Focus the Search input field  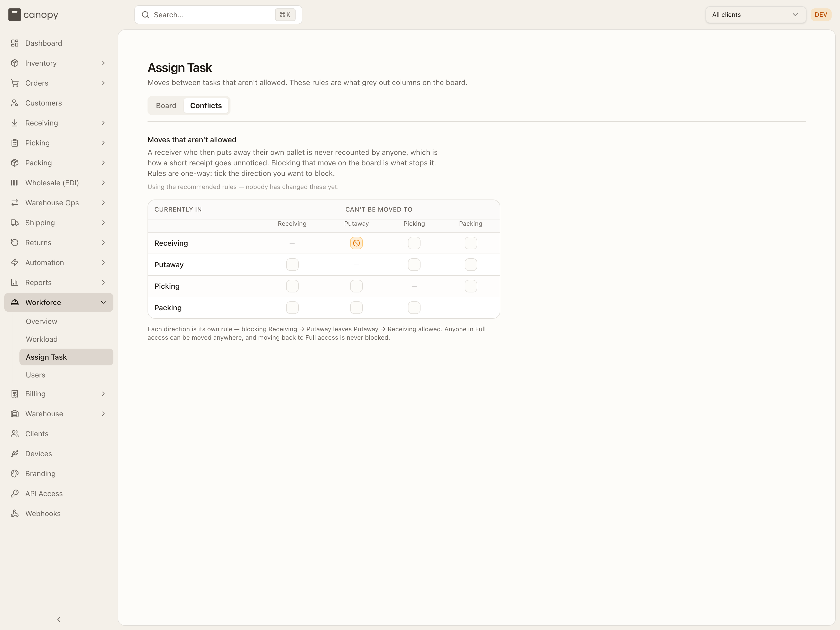pyautogui.click(x=218, y=15)
